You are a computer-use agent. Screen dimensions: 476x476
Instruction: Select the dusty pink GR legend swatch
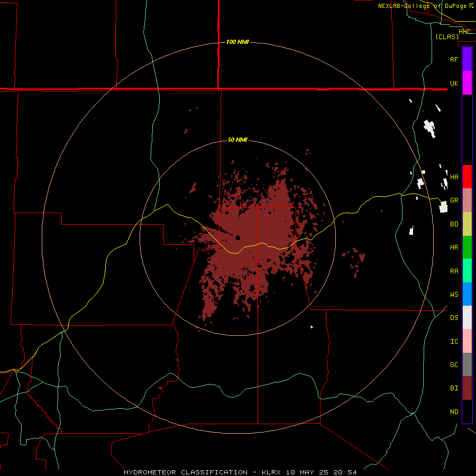467,200
